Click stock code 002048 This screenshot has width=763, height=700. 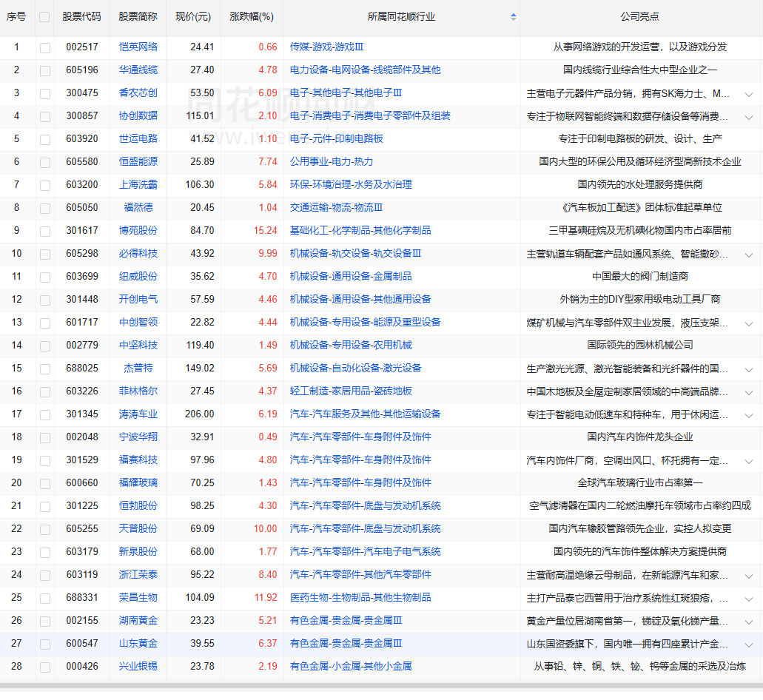[x=82, y=437]
